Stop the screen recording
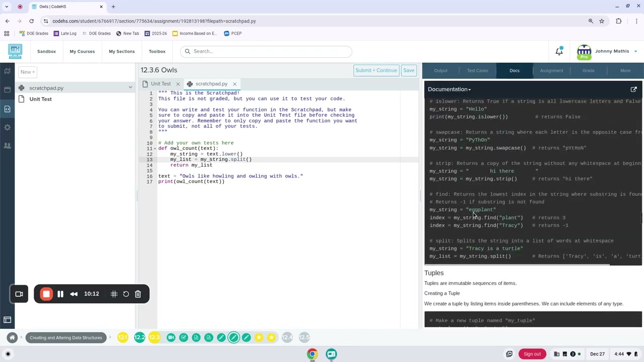The height and width of the screenshot is (362, 644). pyautogui.click(x=46, y=294)
